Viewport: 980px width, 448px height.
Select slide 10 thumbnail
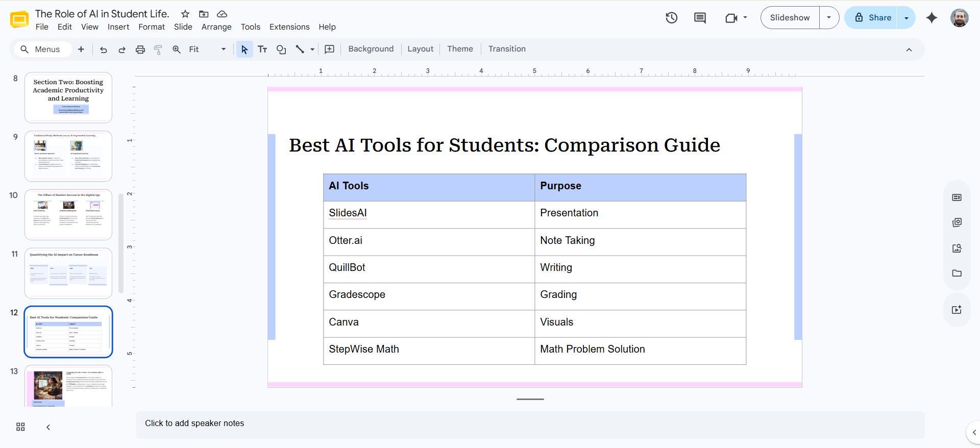[x=68, y=215]
